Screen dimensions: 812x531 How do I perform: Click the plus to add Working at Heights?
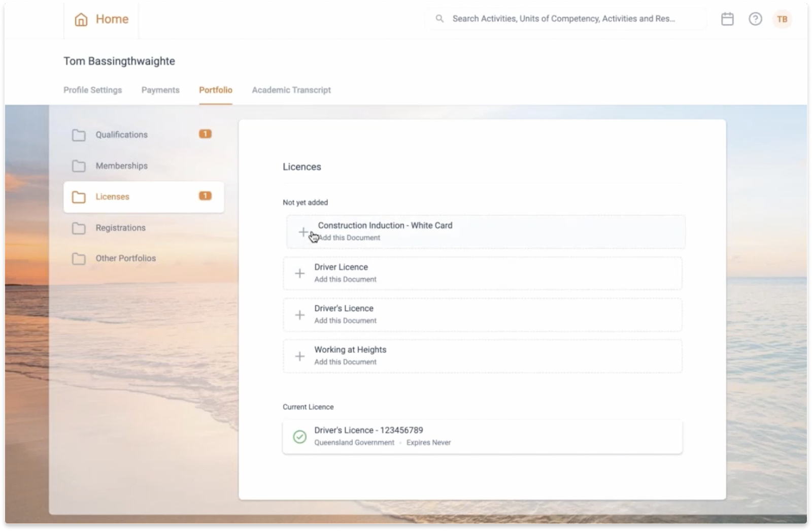tap(300, 356)
